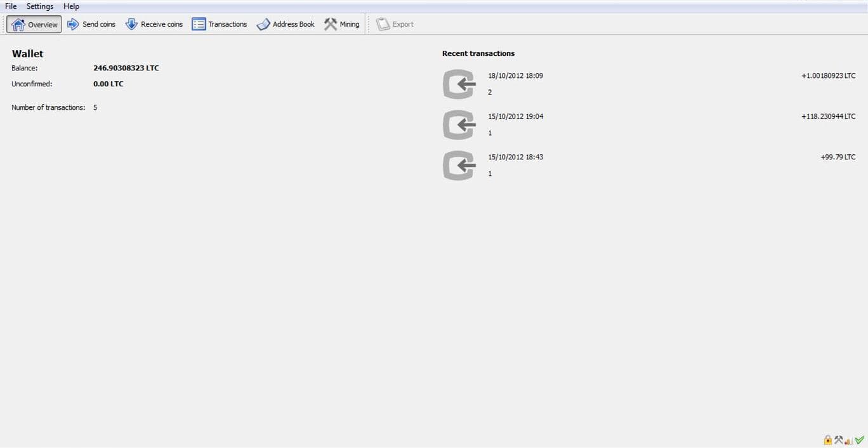
Task: Click the green sync checkmark icon
Action: (x=860, y=440)
